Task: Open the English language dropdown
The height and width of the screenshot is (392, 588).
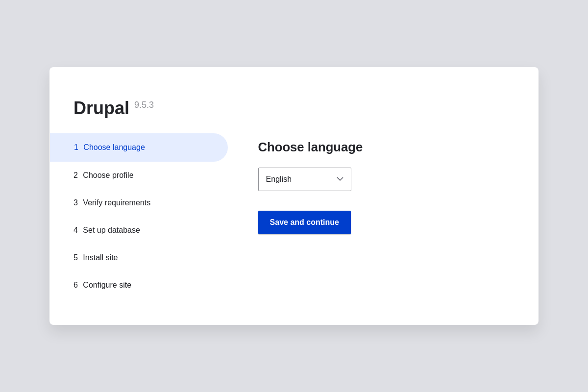Action: pos(304,179)
